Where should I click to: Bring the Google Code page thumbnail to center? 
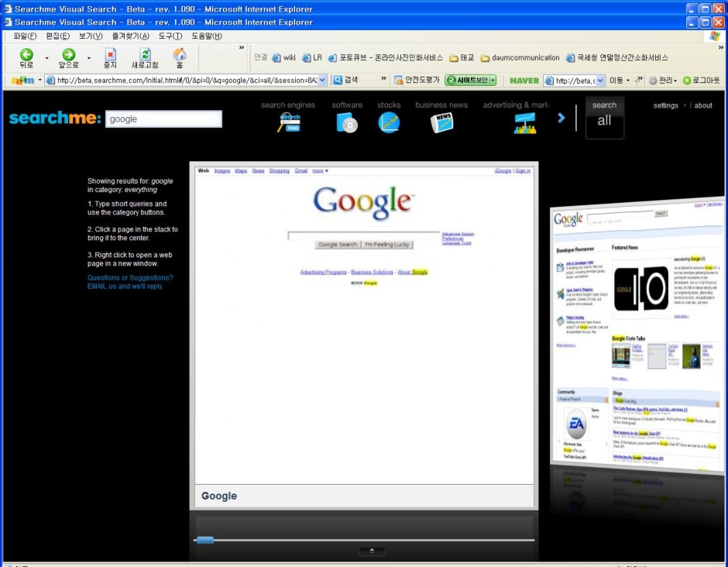[638, 335]
